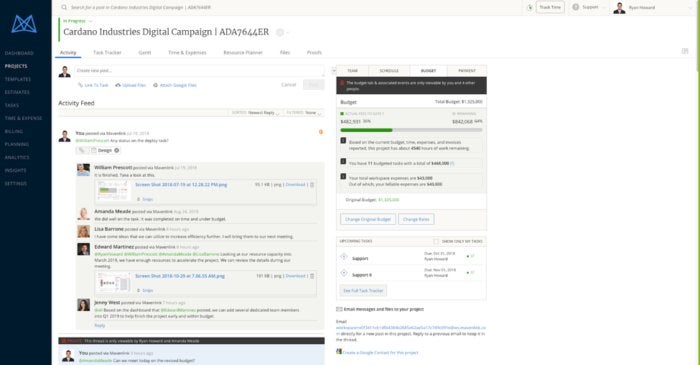Click Reply under Jenny West's comment
700x365 pixels.
click(x=100, y=325)
